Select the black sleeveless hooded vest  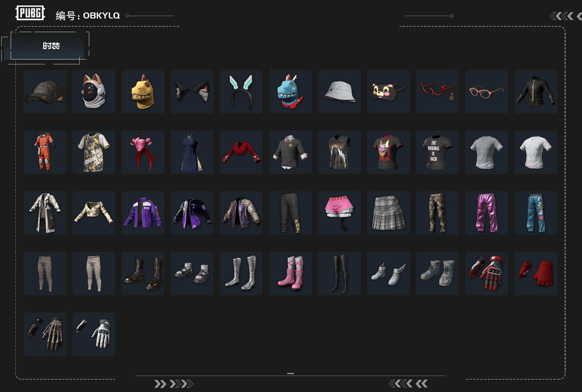click(x=339, y=152)
